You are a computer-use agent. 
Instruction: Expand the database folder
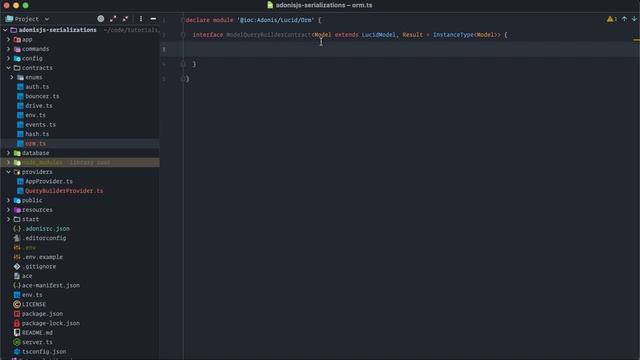9,153
